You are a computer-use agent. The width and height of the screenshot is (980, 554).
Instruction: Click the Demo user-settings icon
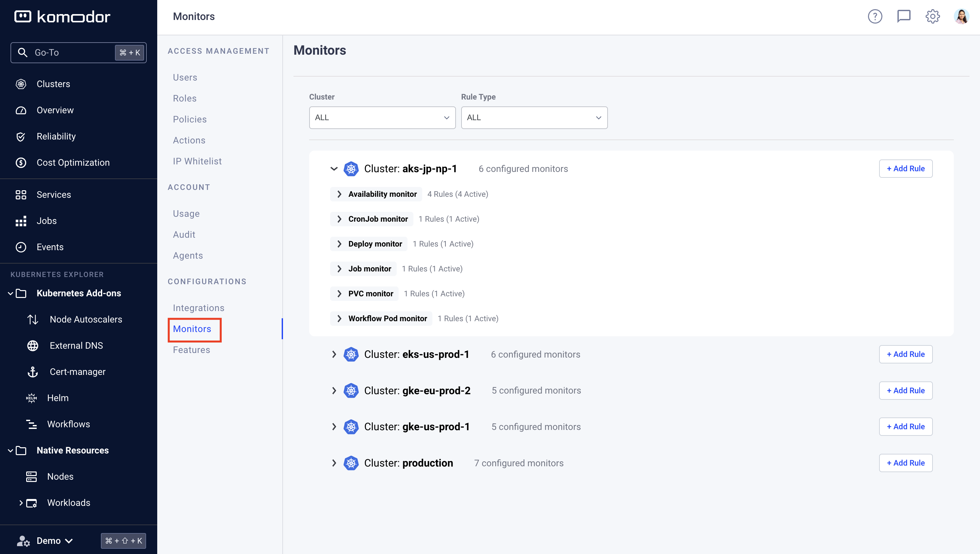(x=23, y=541)
